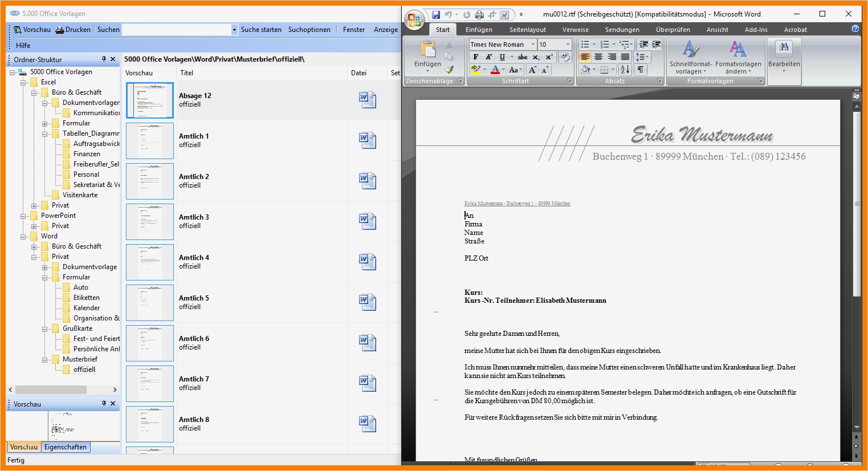Center-align the paragraph
The width and height of the screenshot is (868, 471).
[x=598, y=57]
